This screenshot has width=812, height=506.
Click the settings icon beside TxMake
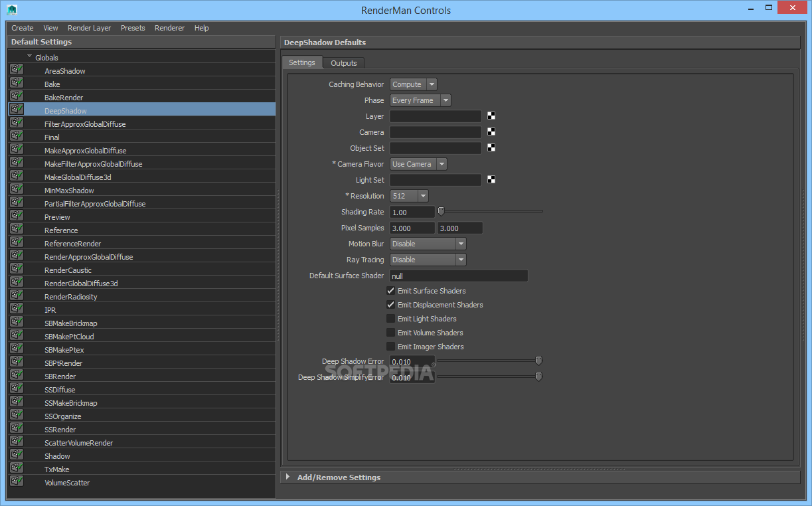17,468
